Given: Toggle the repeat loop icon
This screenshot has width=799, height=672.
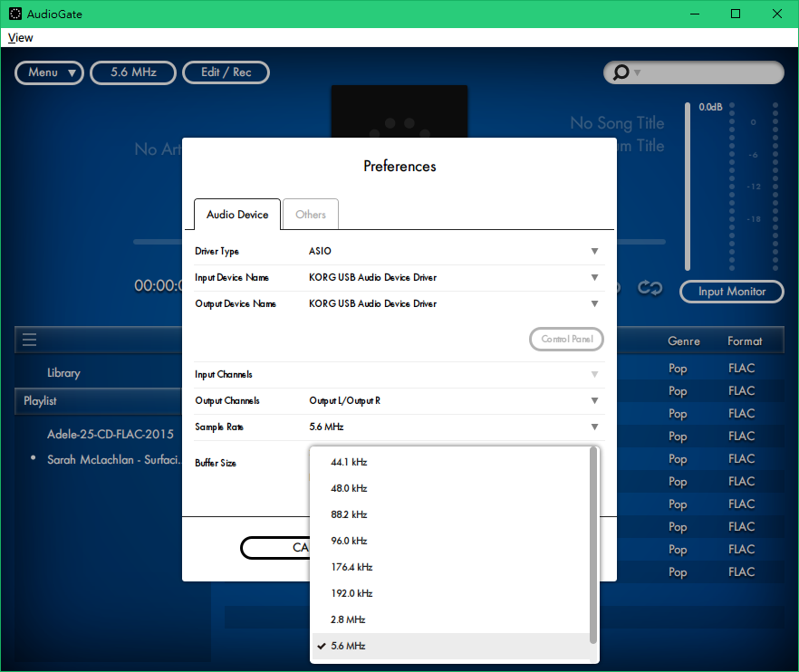Looking at the screenshot, I should (650, 288).
